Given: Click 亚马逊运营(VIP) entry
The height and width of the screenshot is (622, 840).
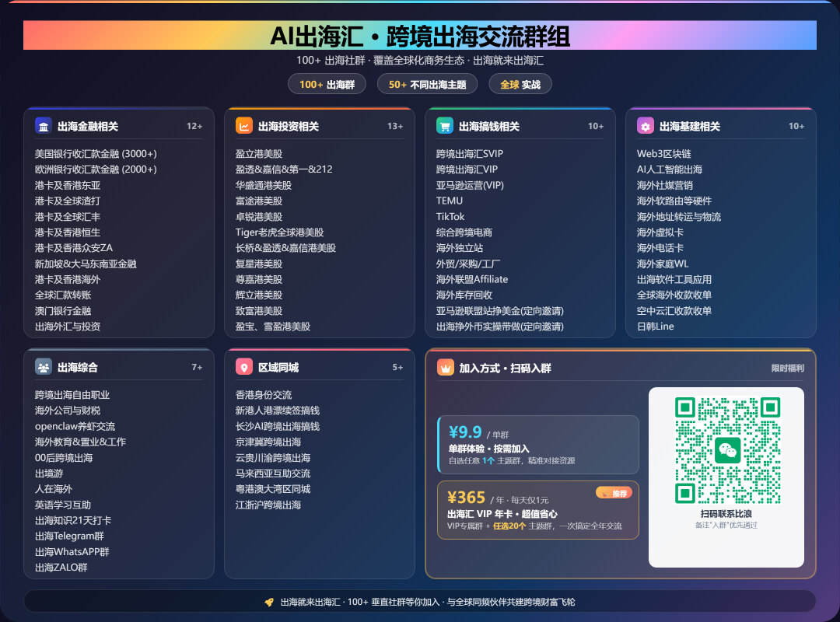Looking at the screenshot, I should (x=470, y=185).
